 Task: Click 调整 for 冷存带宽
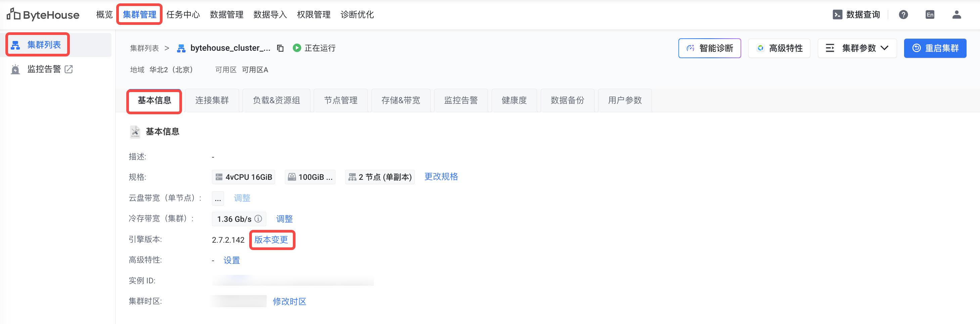coord(284,219)
